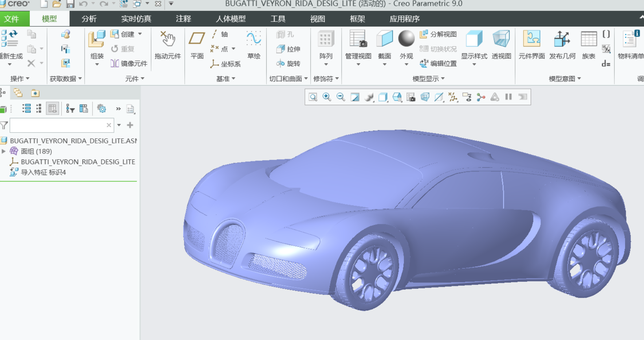Click the 坐标系 coordinate system button
The width and height of the screenshot is (644, 340).
pyautogui.click(x=225, y=64)
